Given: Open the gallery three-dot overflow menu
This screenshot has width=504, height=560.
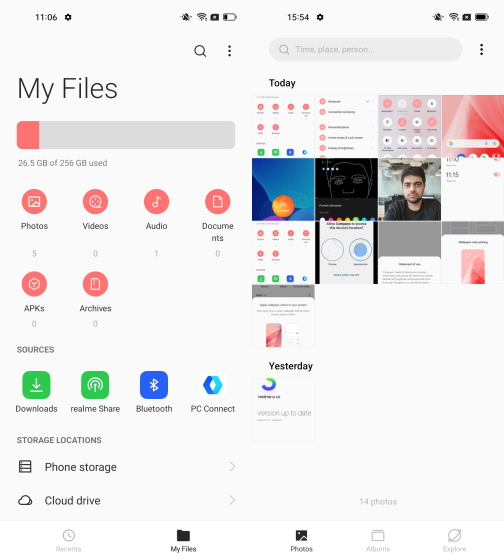Looking at the screenshot, I should (x=481, y=49).
